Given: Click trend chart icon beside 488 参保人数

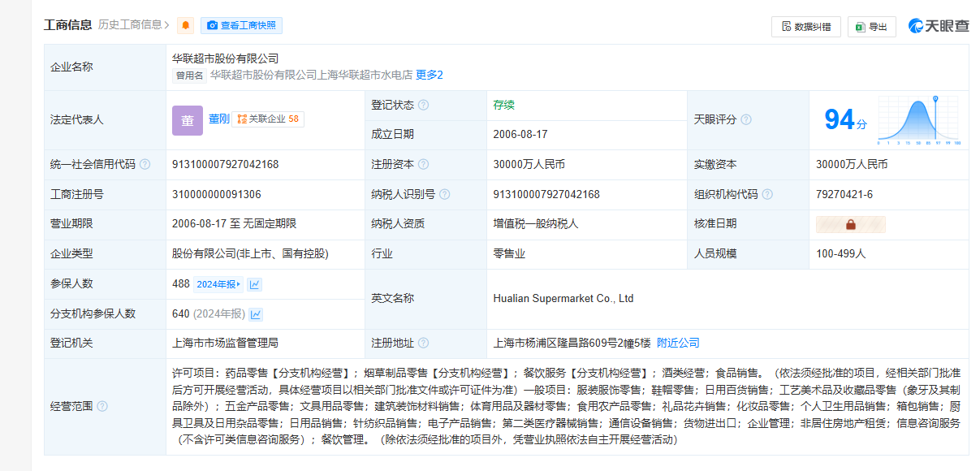Looking at the screenshot, I should click(255, 284).
